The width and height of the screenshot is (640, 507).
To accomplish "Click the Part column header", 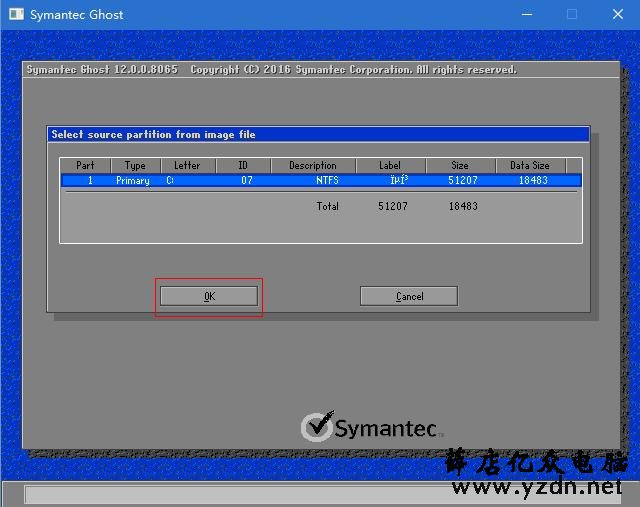I will [x=85, y=165].
